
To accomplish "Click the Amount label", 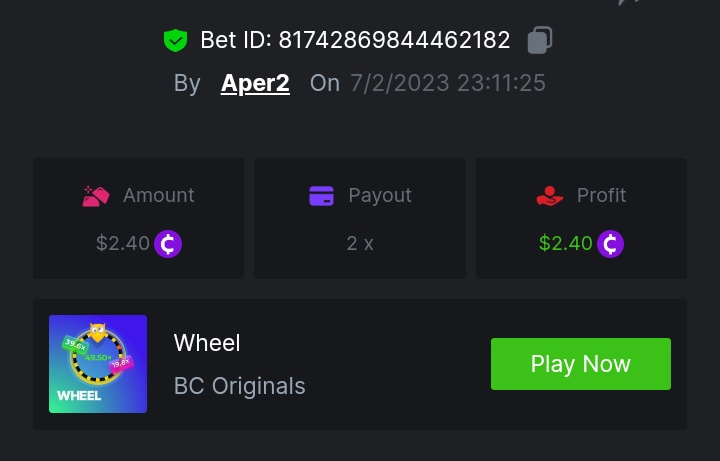I will pos(159,196).
